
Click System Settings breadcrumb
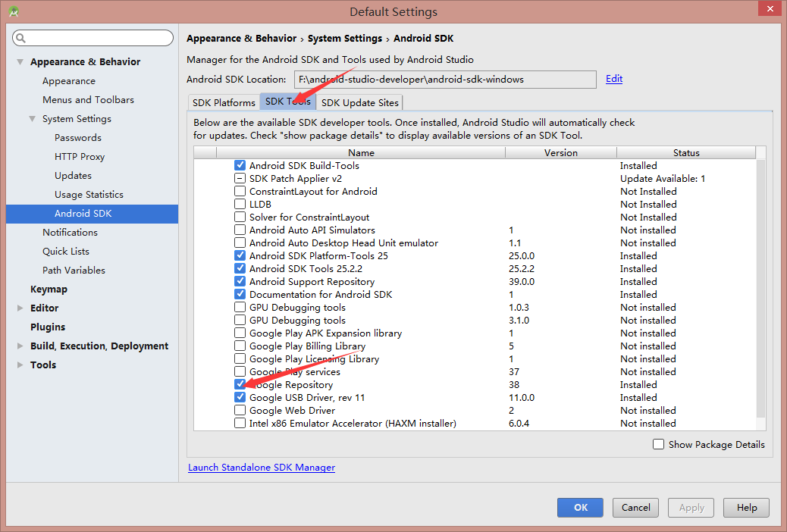click(x=345, y=39)
